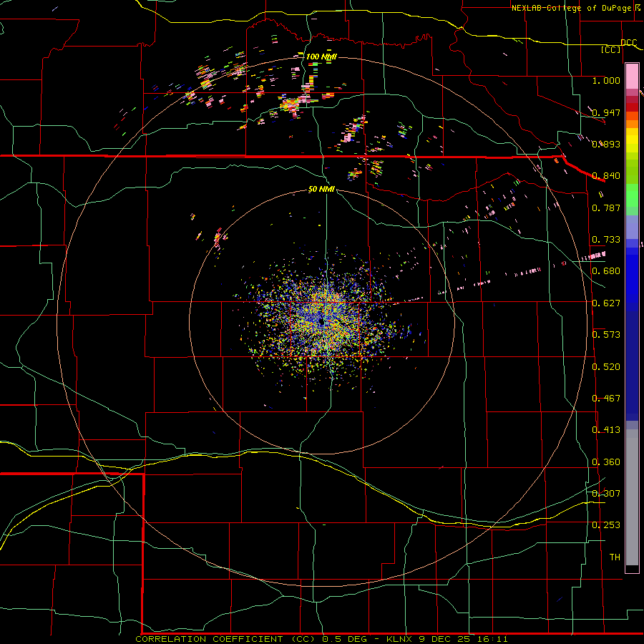Click the 0.413 scale value
The image size is (644, 644).
pos(606,430)
